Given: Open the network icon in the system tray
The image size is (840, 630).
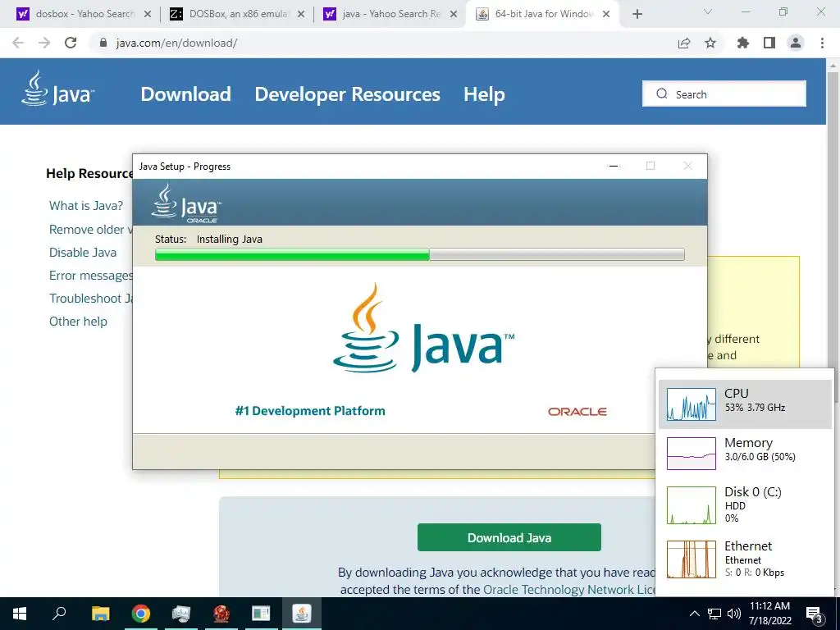Looking at the screenshot, I should (x=714, y=614).
